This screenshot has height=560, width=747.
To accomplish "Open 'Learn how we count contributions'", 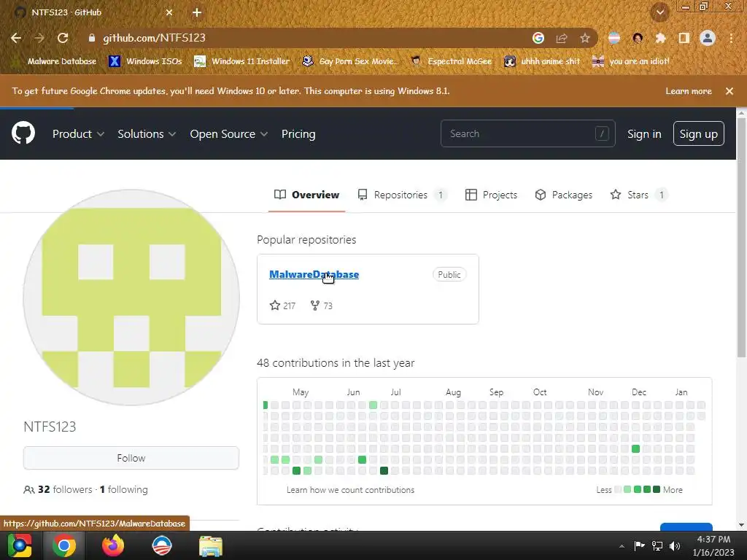I will (351, 490).
